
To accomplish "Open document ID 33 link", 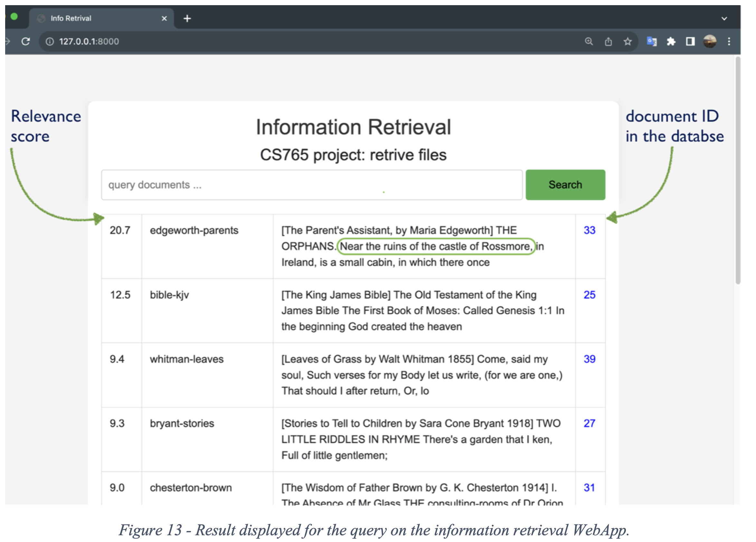I will coord(589,230).
